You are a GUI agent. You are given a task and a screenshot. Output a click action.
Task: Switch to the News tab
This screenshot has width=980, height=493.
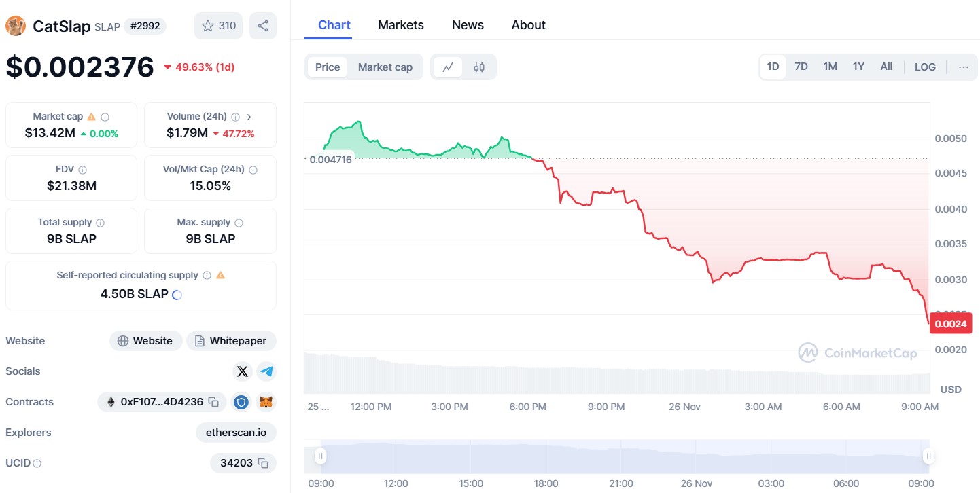[x=468, y=25]
